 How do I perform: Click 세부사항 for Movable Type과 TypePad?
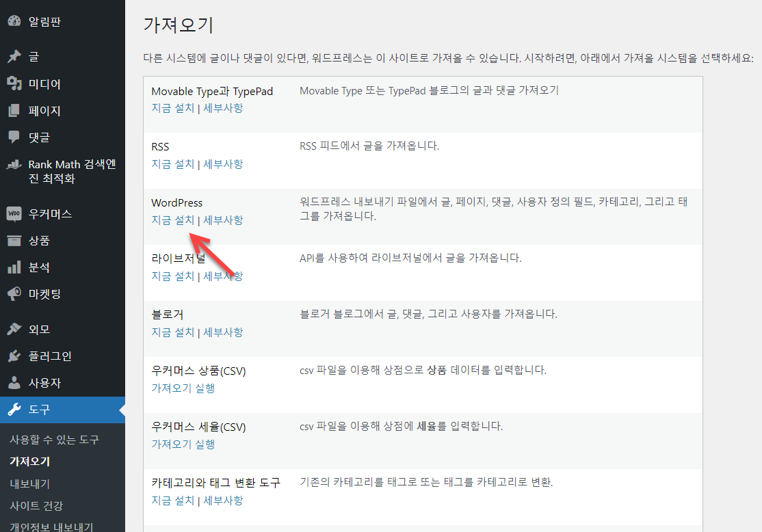click(x=222, y=108)
